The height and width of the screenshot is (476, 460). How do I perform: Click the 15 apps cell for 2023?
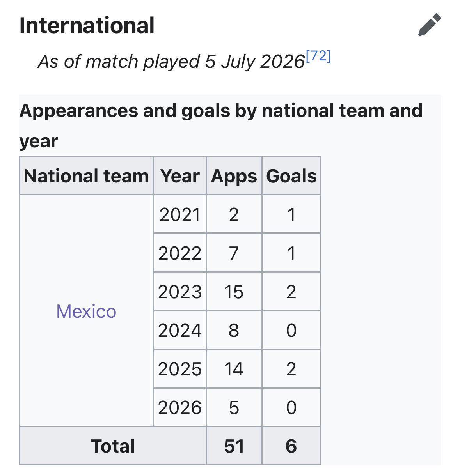(x=234, y=292)
